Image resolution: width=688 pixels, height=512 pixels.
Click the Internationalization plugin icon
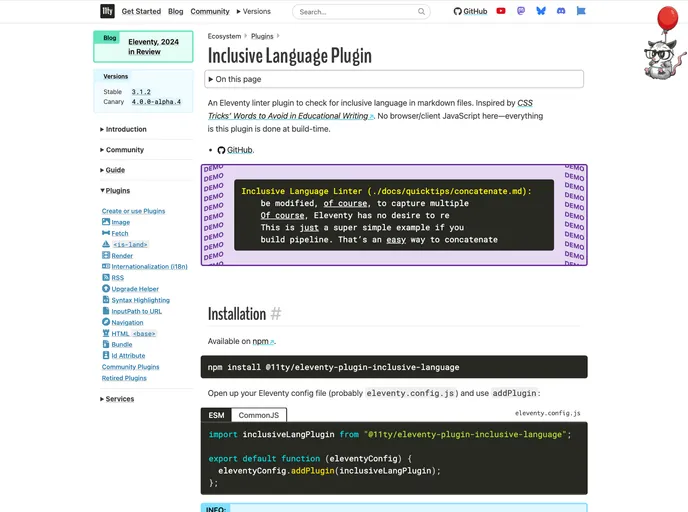point(106,266)
